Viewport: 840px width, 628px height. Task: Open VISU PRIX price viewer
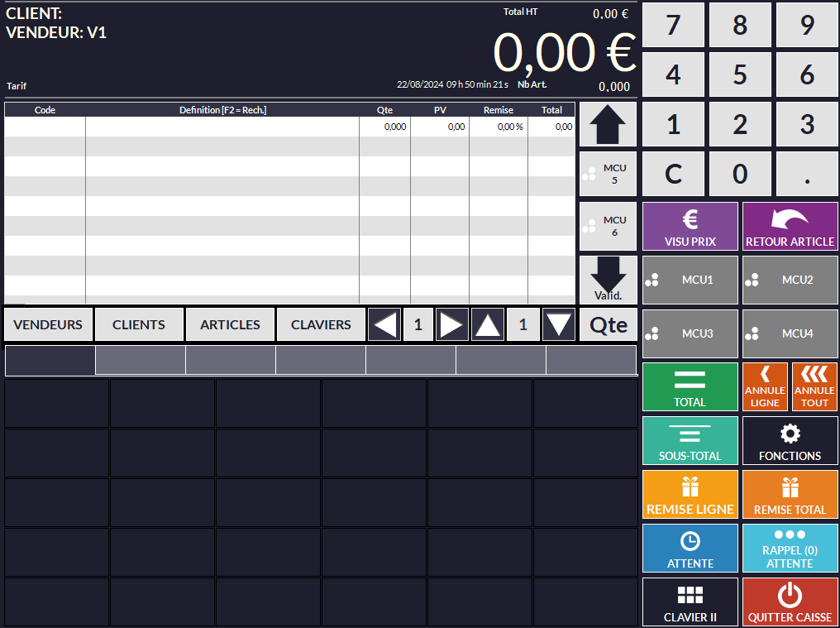pos(690,226)
